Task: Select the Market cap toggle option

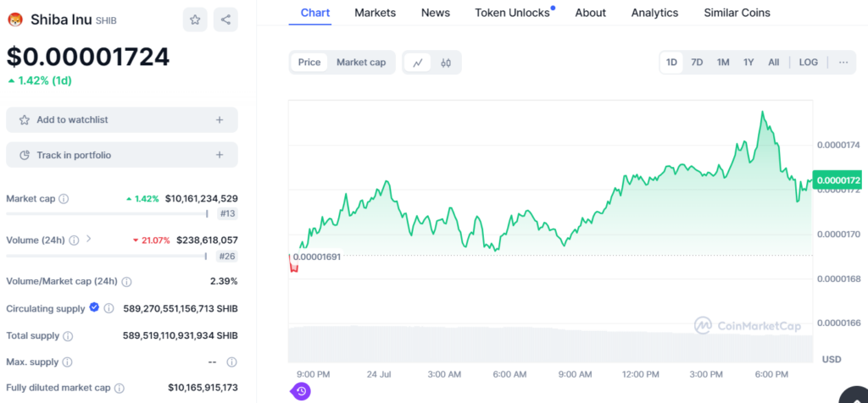Action: pyautogui.click(x=361, y=62)
